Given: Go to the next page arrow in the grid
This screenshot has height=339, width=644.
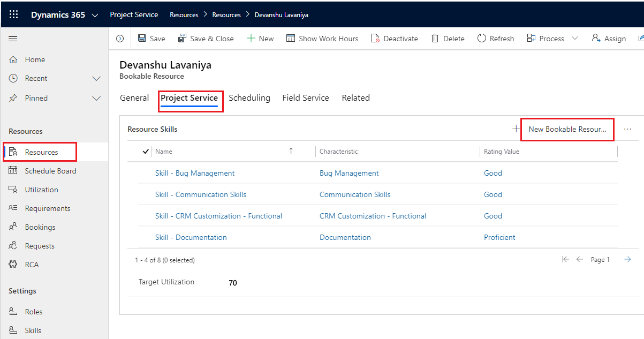Looking at the screenshot, I should click(627, 259).
